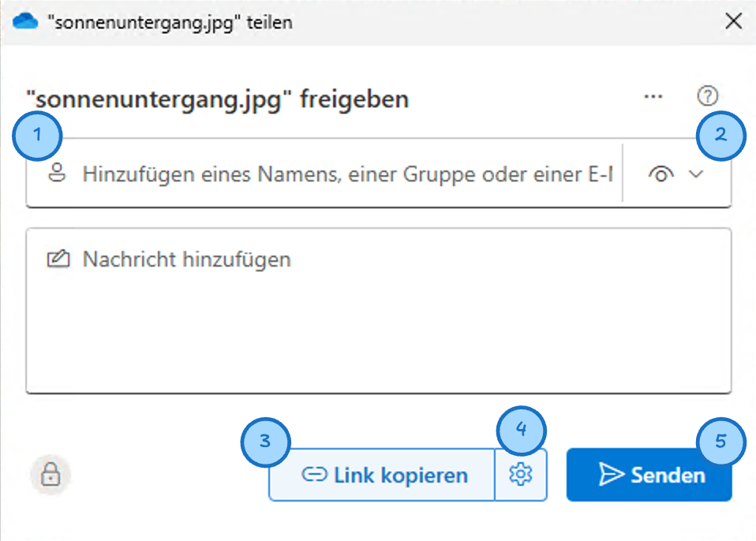Image resolution: width=756 pixels, height=541 pixels.
Task: Click the numbered badge 5 near Senden
Action: coord(720,442)
